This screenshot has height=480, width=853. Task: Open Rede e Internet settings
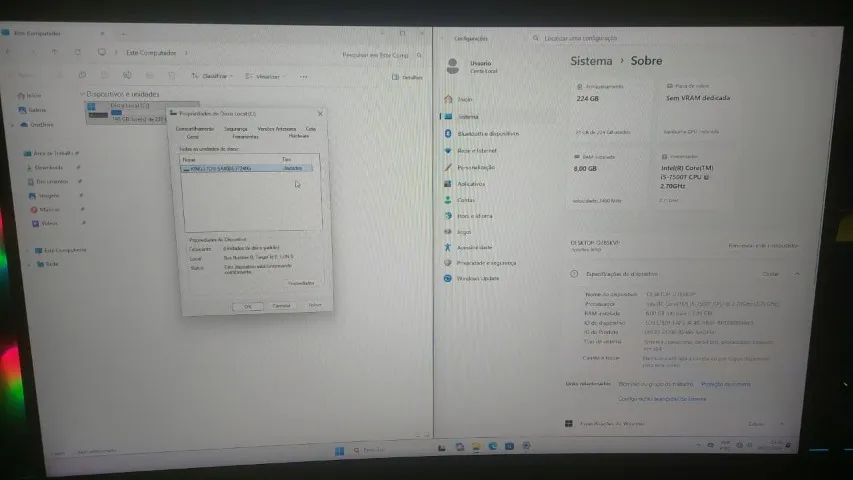pyautogui.click(x=471, y=151)
